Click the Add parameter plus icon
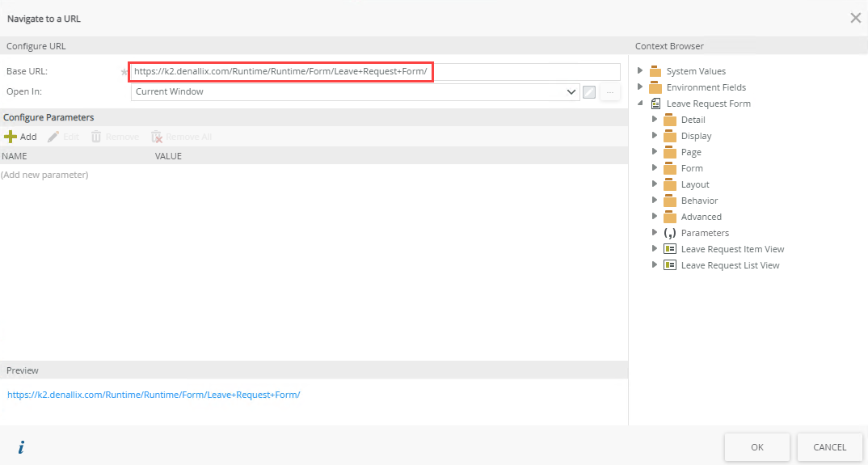Viewport: 868px width, 465px height. point(11,137)
